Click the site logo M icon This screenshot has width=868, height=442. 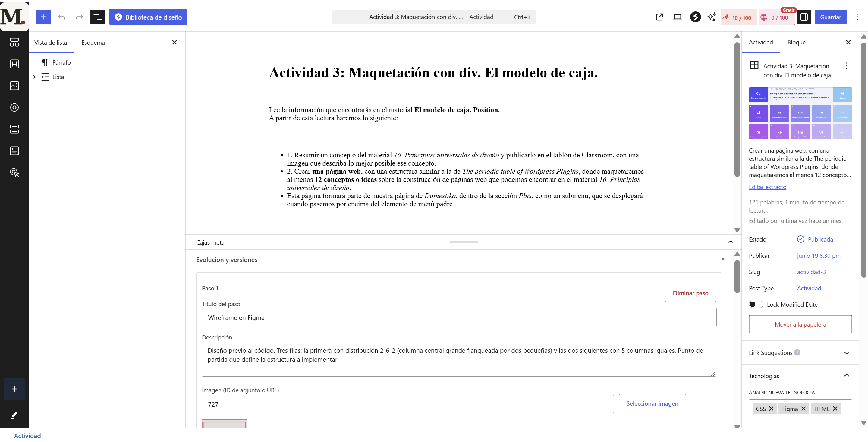tap(14, 17)
